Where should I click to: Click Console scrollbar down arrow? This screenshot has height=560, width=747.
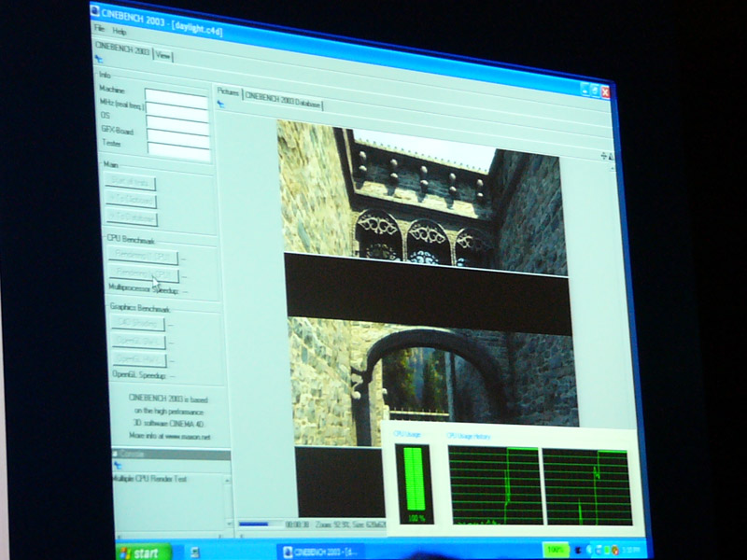click(x=229, y=524)
